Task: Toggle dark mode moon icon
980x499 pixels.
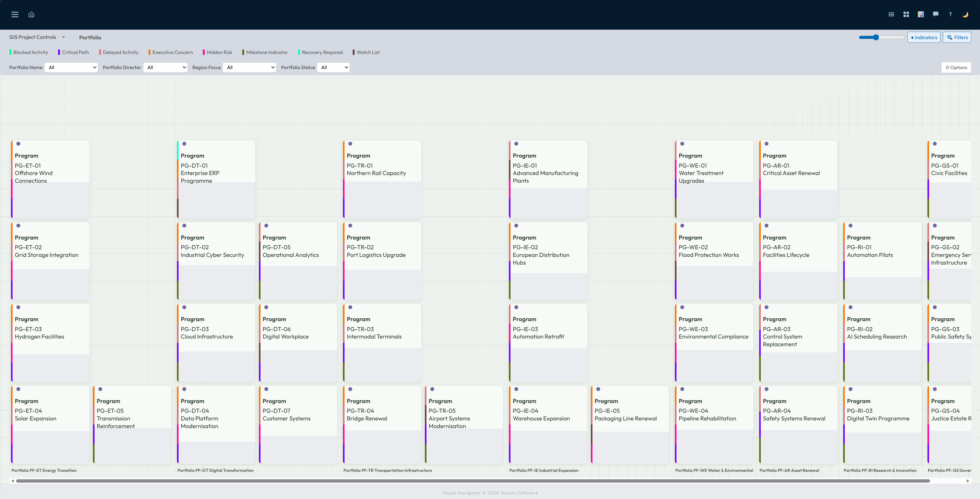Action: tap(965, 14)
